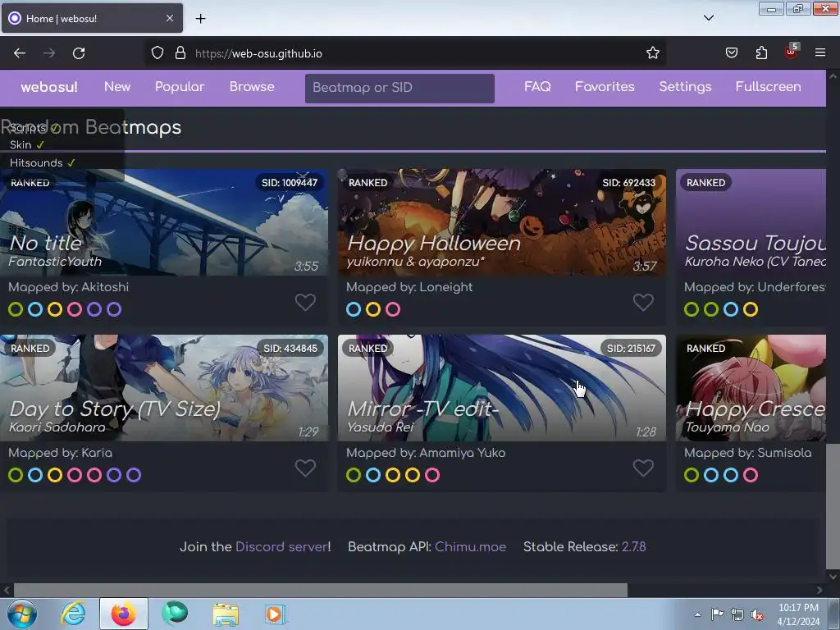Open the Day to Story (TV Size) thumbnail
Image resolution: width=840 pixels, height=630 pixels.
pos(164,388)
